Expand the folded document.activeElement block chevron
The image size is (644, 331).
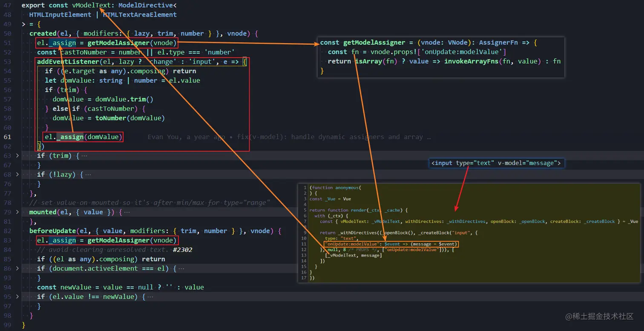coord(17,268)
